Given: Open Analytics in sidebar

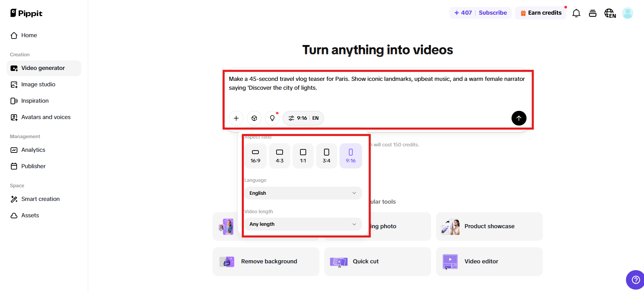Looking at the screenshot, I should point(44,150).
